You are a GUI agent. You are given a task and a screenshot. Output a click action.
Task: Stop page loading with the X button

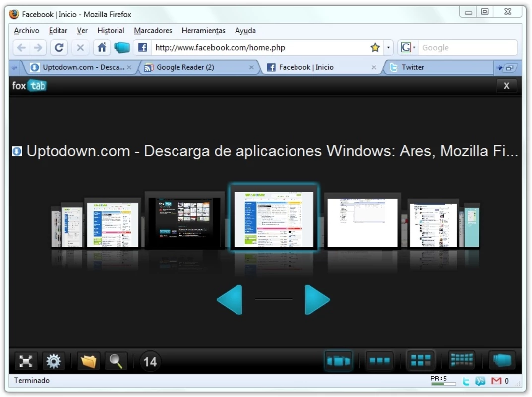[x=80, y=48]
